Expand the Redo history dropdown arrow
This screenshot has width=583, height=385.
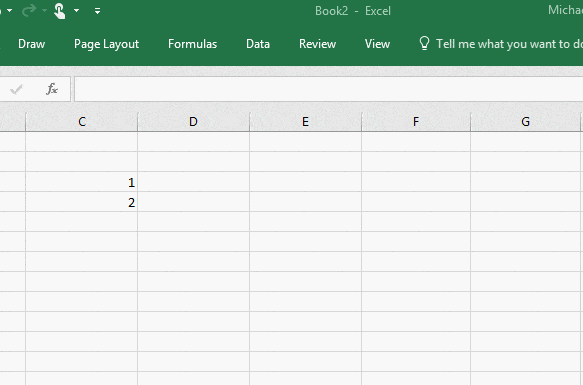(44, 10)
